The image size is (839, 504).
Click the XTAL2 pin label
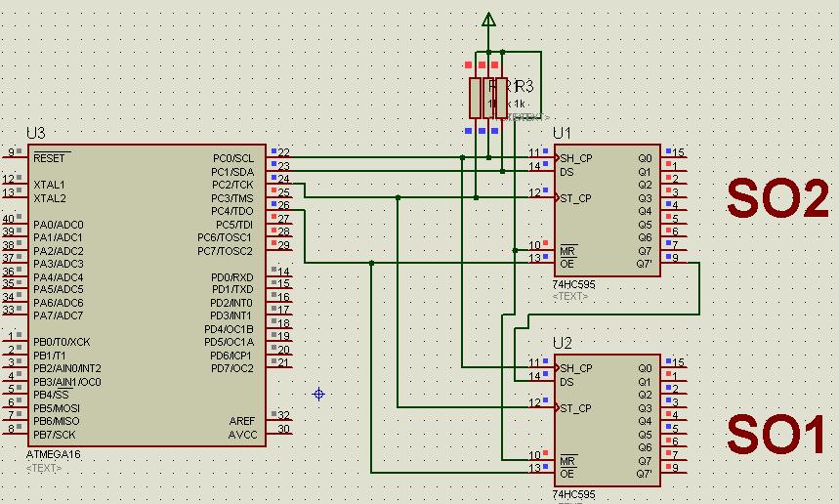pos(49,198)
